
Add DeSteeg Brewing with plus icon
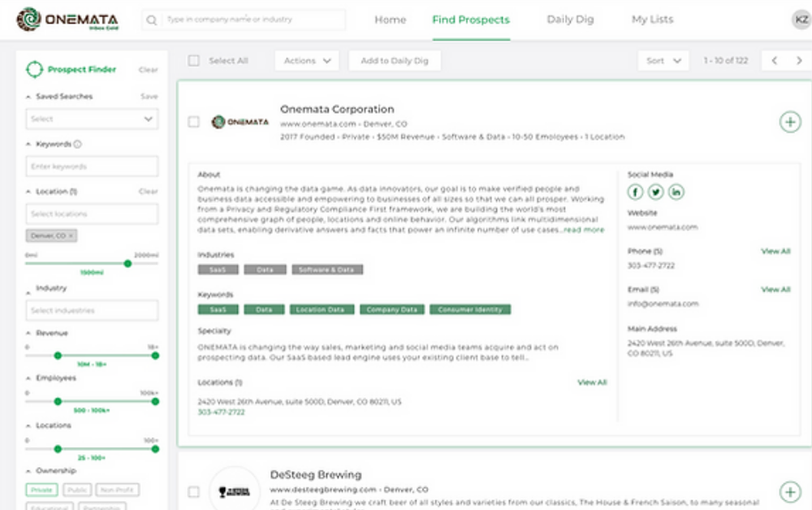790,492
